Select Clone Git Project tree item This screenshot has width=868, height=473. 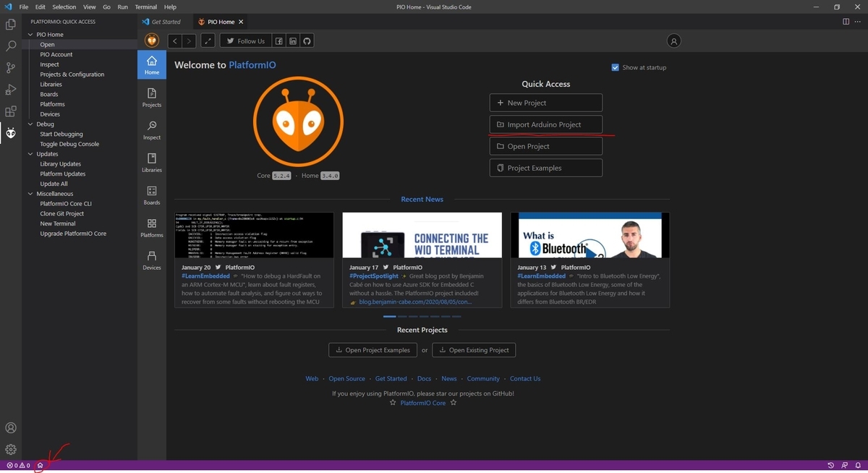point(62,213)
